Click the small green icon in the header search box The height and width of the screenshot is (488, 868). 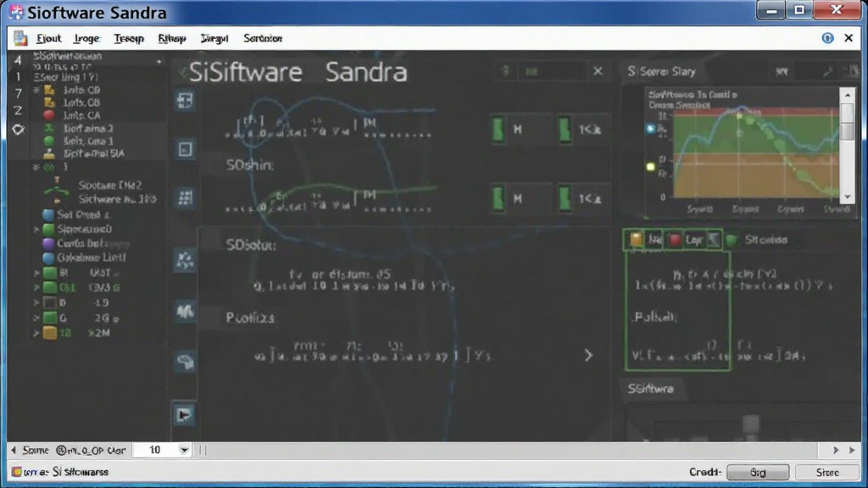click(531, 71)
